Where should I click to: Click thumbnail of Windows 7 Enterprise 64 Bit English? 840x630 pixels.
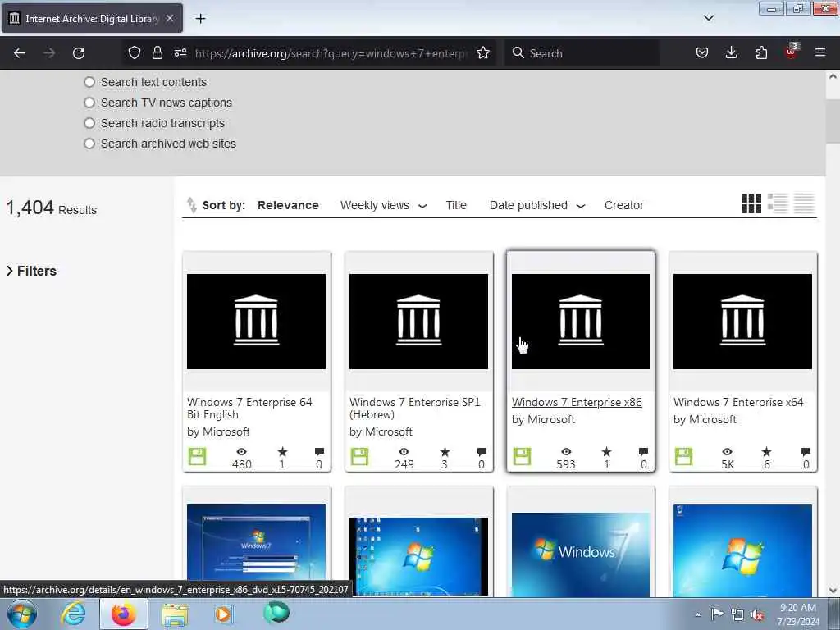[x=256, y=322]
